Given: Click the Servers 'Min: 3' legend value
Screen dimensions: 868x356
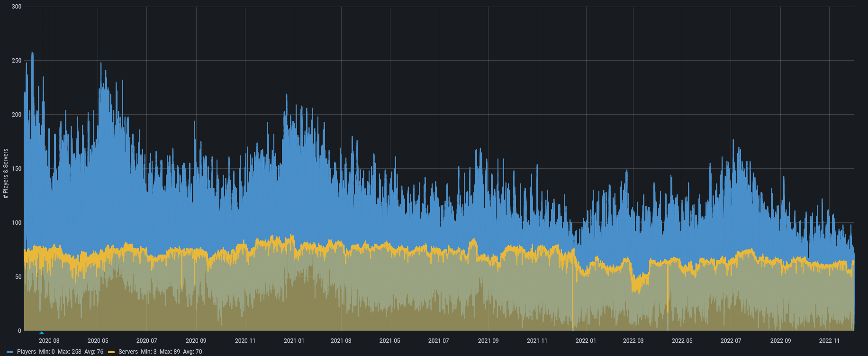Looking at the screenshot, I should pyautogui.click(x=149, y=352).
